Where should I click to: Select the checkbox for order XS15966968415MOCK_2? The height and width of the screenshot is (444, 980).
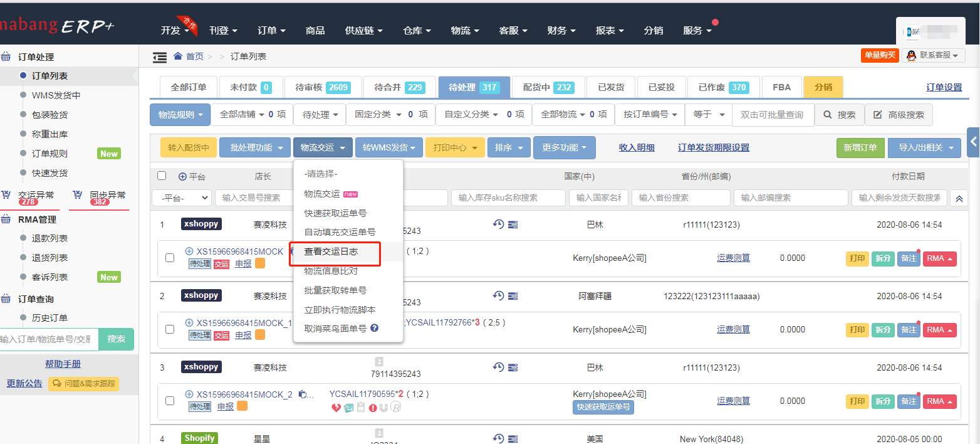(x=170, y=401)
